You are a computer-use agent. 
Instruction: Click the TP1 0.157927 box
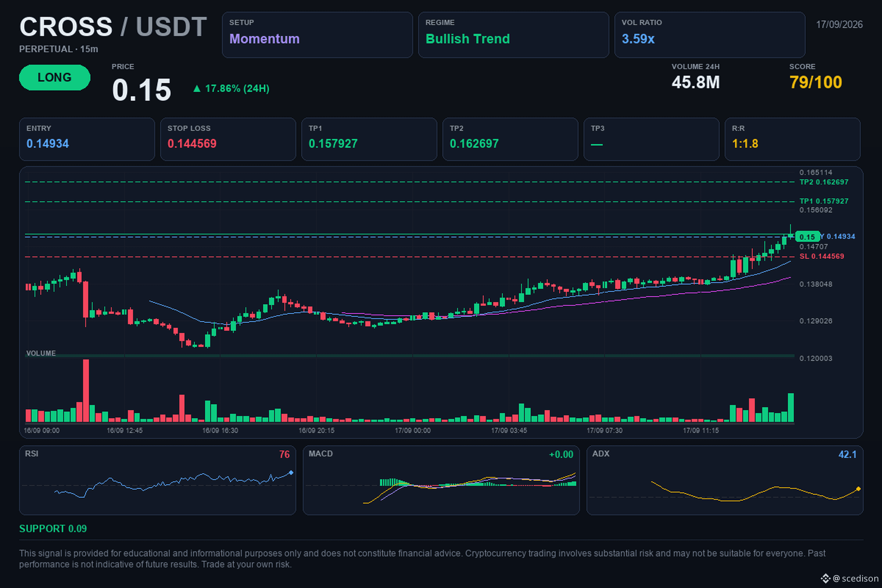tap(369, 139)
